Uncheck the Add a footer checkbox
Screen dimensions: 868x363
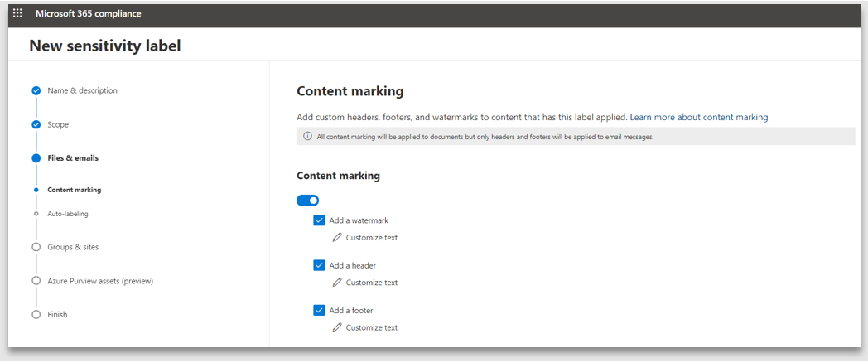click(319, 311)
